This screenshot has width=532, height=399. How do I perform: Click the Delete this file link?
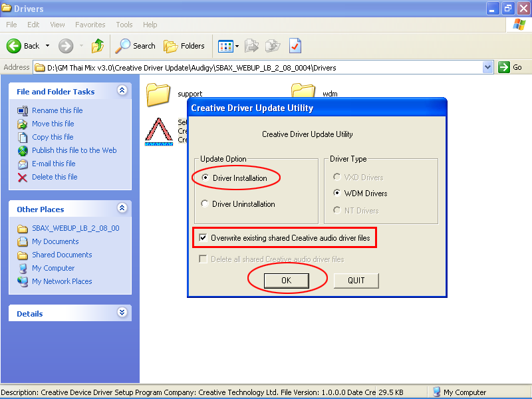click(55, 177)
